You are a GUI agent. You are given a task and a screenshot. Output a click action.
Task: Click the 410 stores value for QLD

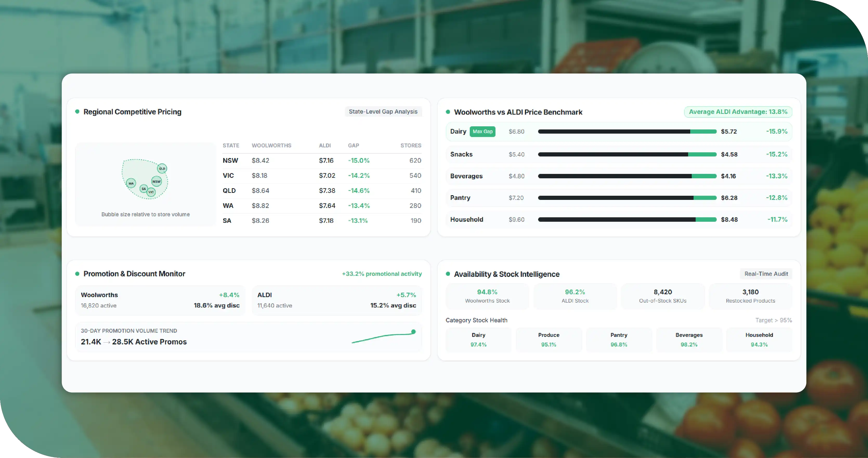[416, 191]
